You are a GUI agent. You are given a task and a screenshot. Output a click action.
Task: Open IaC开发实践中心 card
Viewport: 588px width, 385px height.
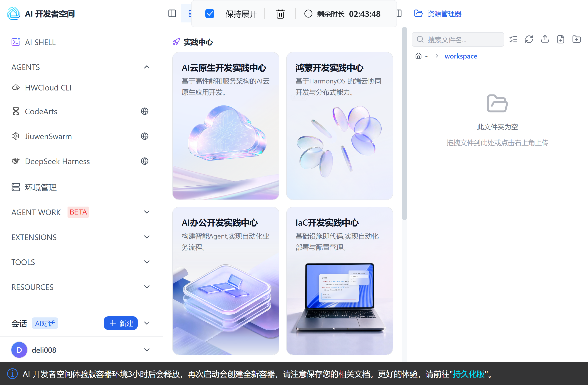[x=339, y=281]
